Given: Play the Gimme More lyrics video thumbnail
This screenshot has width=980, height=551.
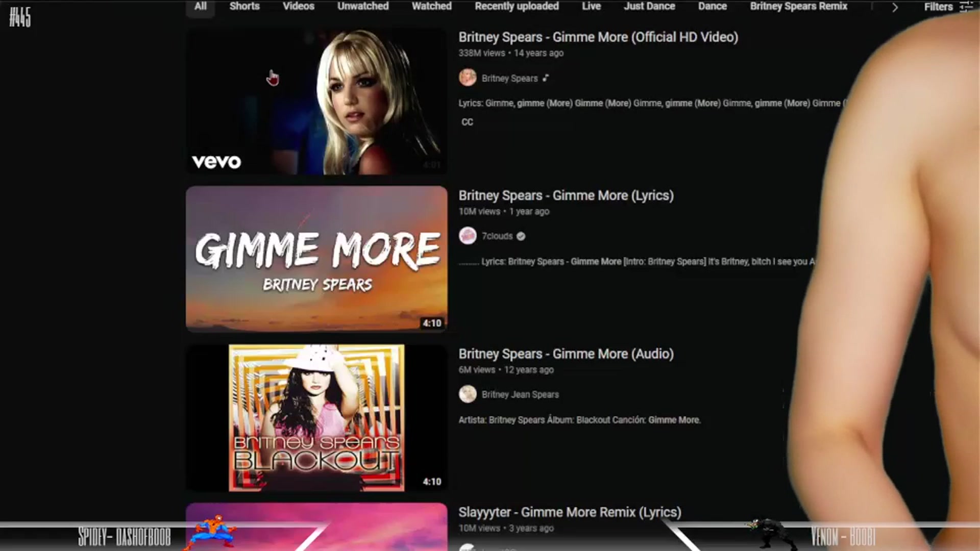Looking at the screenshot, I should [316, 259].
